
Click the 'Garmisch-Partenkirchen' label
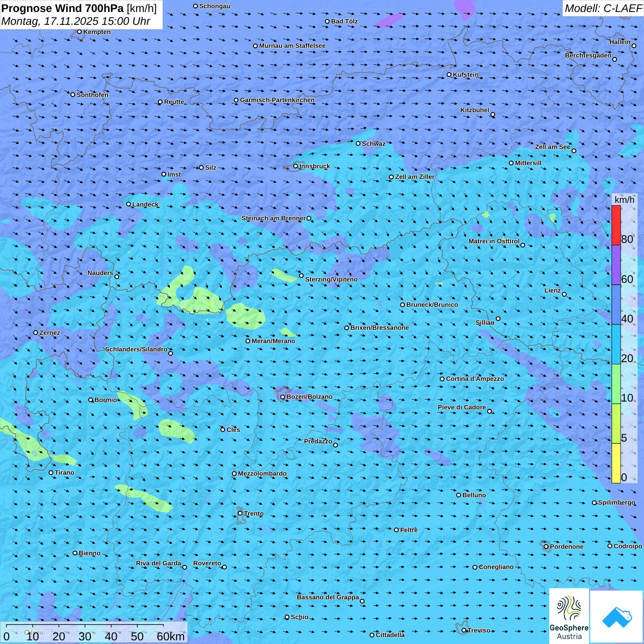pos(277,100)
